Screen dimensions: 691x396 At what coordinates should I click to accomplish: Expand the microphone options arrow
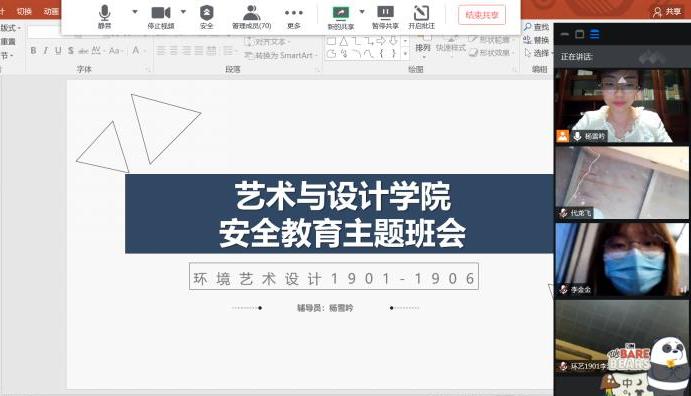(x=135, y=12)
